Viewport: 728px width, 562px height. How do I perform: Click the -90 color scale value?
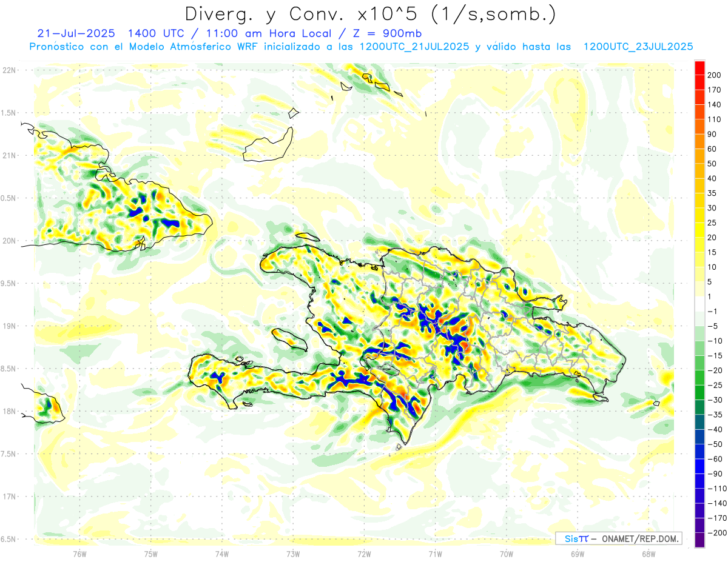[715, 473]
